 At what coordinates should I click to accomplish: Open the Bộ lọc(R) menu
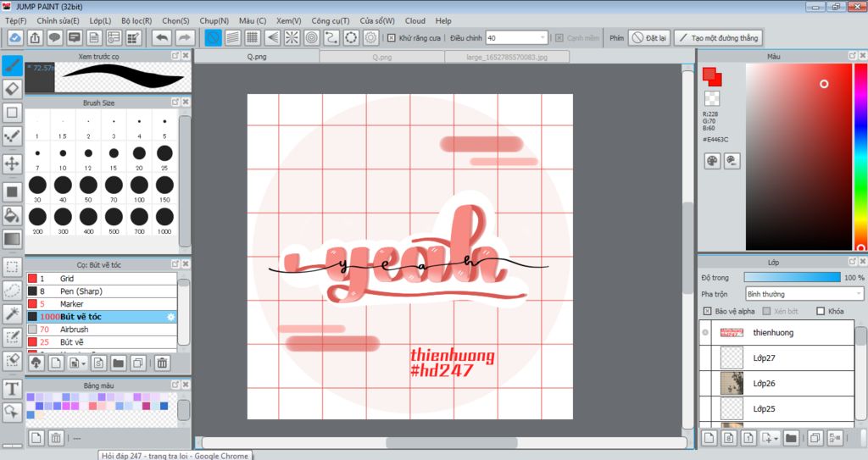click(136, 20)
